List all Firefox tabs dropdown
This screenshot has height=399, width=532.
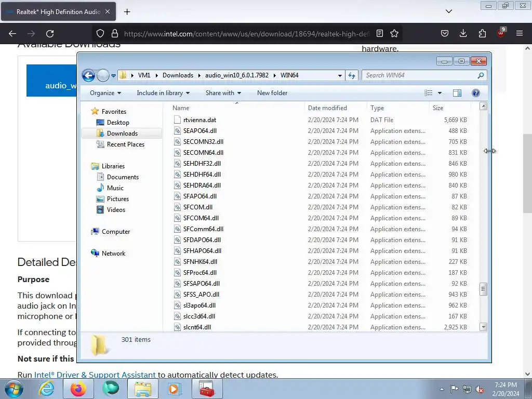click(448, 11)
